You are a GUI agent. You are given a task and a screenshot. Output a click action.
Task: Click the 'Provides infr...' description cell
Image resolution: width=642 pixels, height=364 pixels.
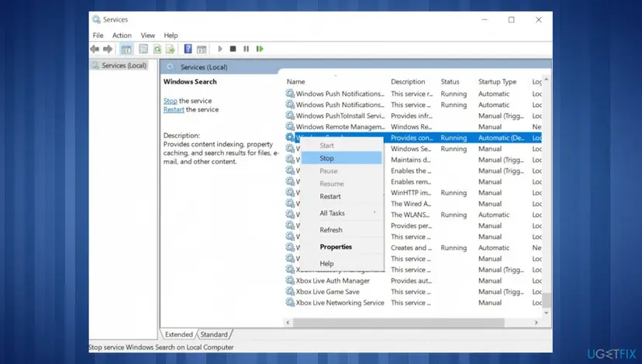412,115
